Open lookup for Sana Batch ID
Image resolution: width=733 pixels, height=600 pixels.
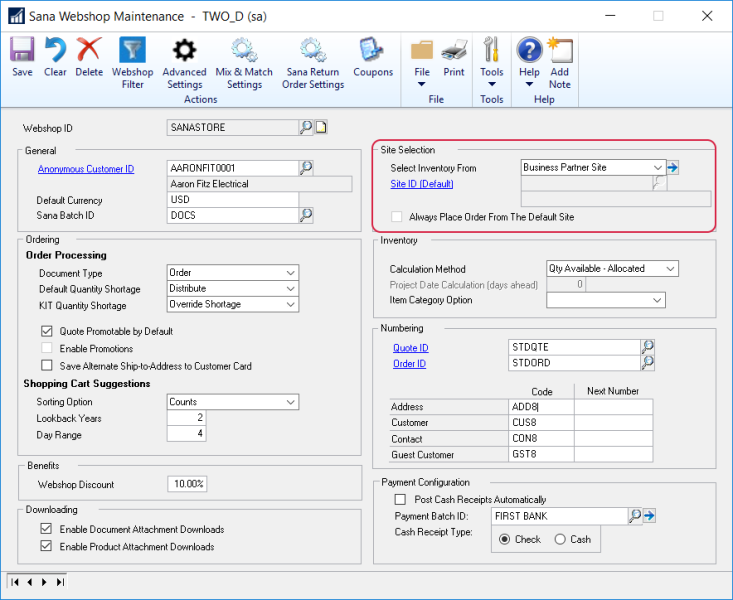coord(306,215)
